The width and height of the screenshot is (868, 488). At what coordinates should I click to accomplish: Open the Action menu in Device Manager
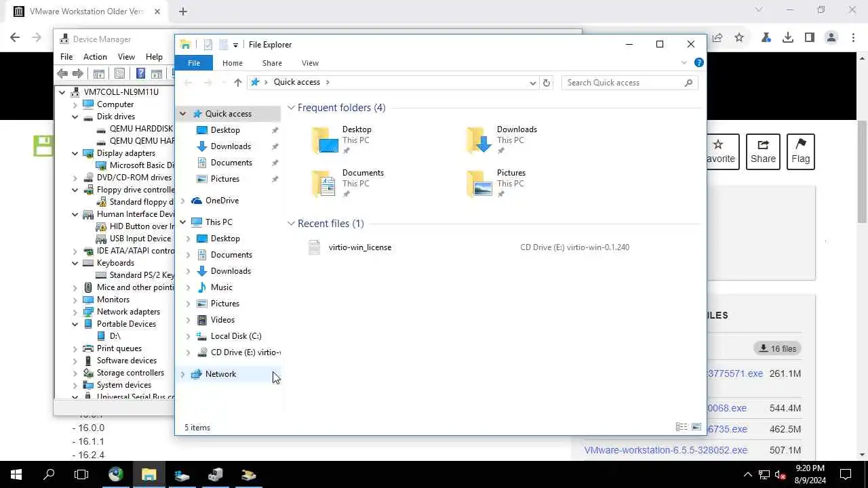95,57
